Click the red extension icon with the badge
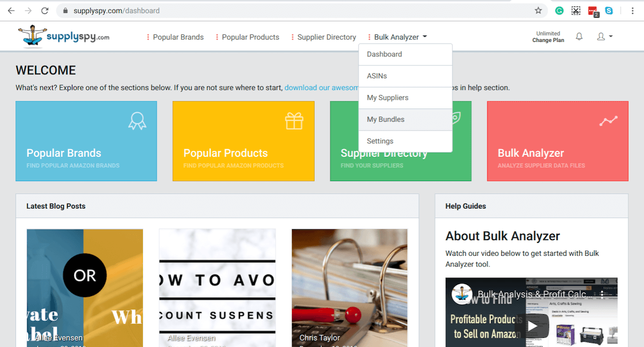 coord(593,11)
